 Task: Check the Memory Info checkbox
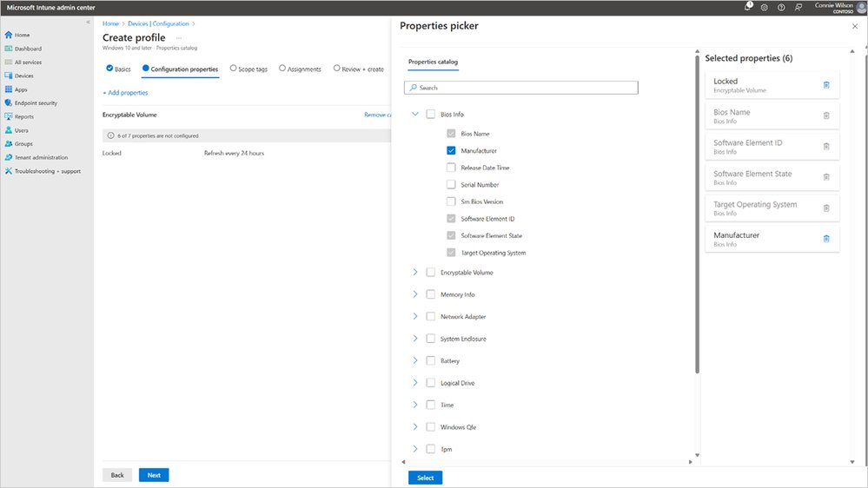pos(431,294)
